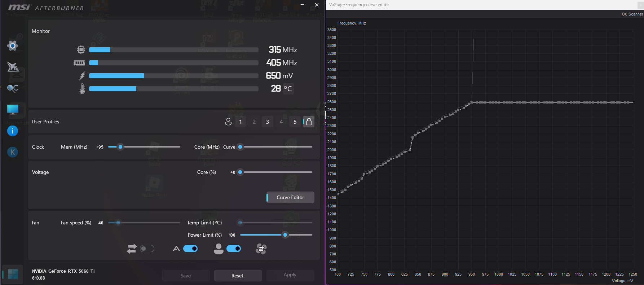The width and height of the screenshot is (644, 285).
Task: Open the Curve Editor
Action: 290,197
